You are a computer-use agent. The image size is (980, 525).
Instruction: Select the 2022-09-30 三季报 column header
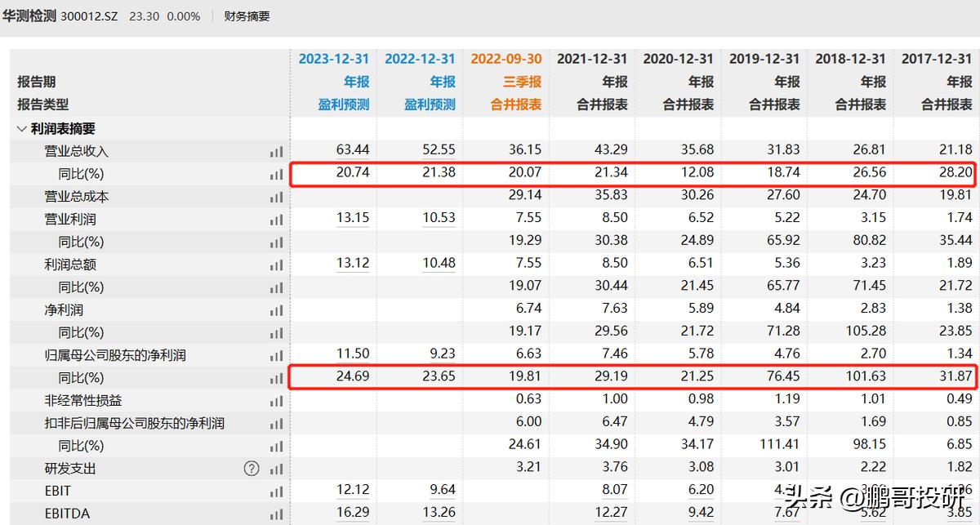click(506, 58)
